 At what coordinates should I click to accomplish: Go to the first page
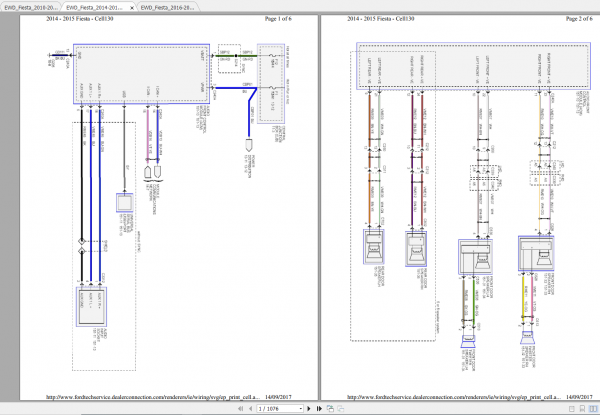point(240,408)
